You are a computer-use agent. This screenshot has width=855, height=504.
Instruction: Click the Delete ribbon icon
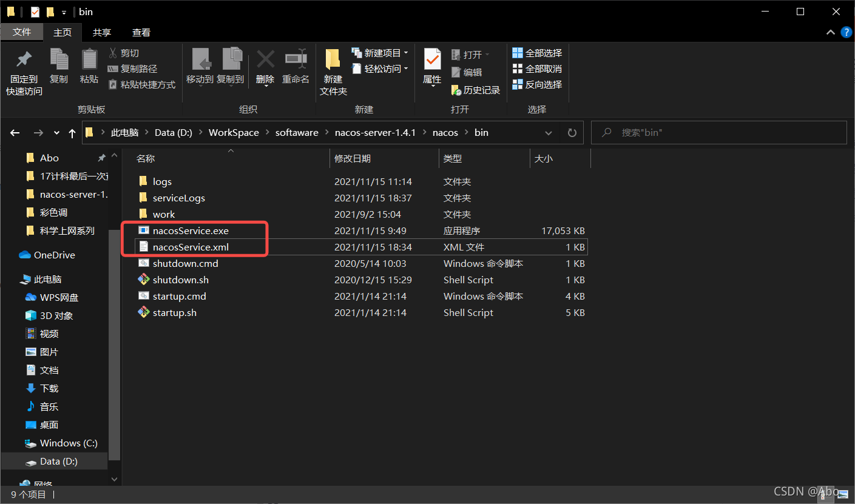(265, 61)
